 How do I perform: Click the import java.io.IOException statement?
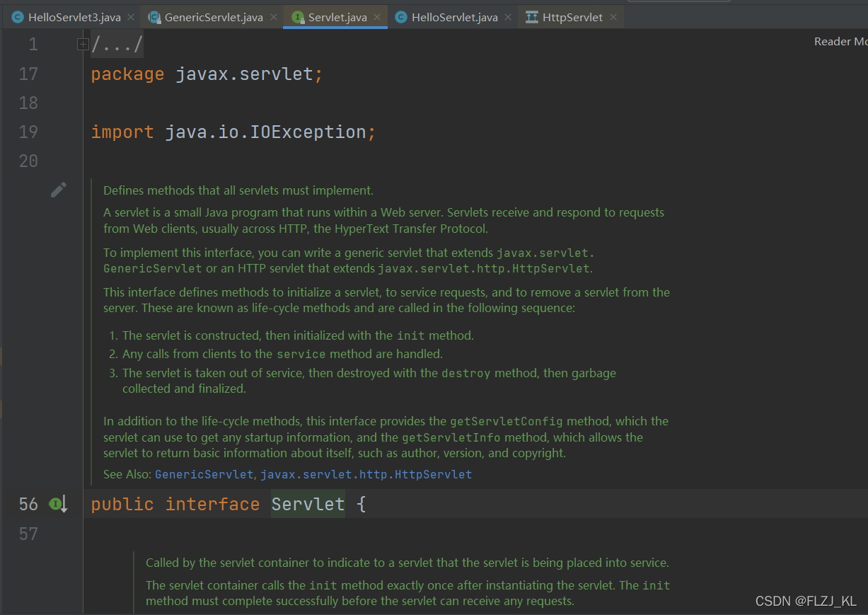(x=233, y=132)
